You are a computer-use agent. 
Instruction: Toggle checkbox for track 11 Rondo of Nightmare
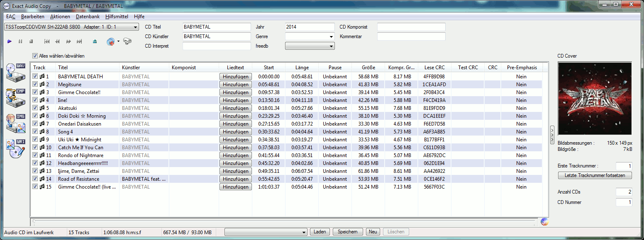[x=35, y=155]
